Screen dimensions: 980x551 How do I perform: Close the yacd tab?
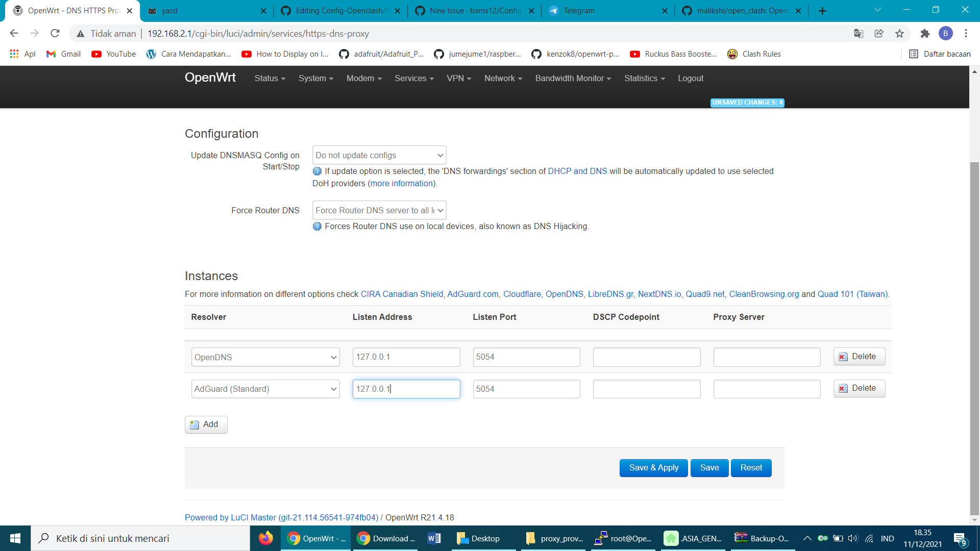point(263,11)
